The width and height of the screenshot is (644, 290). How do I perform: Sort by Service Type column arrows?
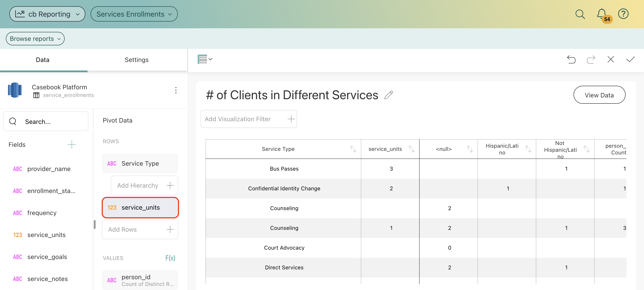[353, 149]
